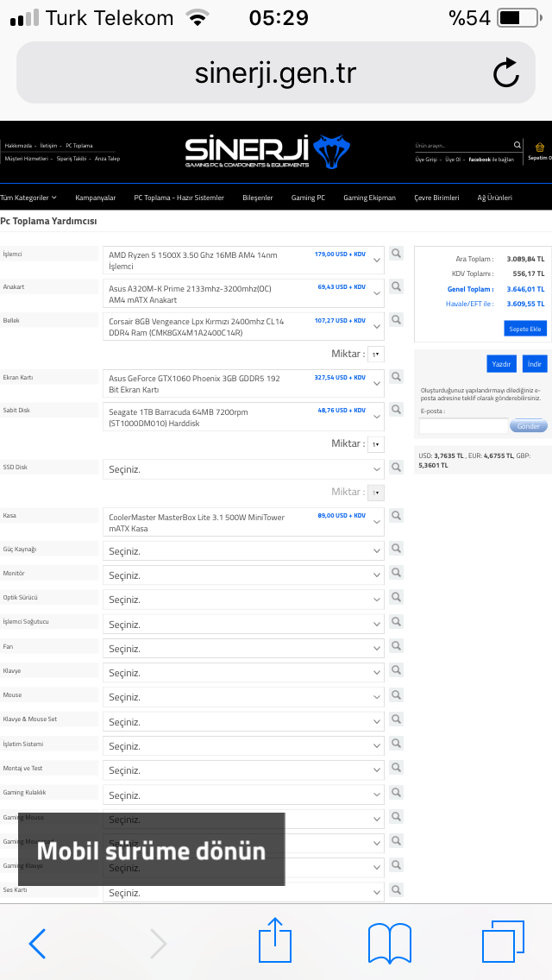Click magnifier icon next to Güç Kaynağı row
The height and width of the screenshot is (980, 552).
[x=397, y=548]
